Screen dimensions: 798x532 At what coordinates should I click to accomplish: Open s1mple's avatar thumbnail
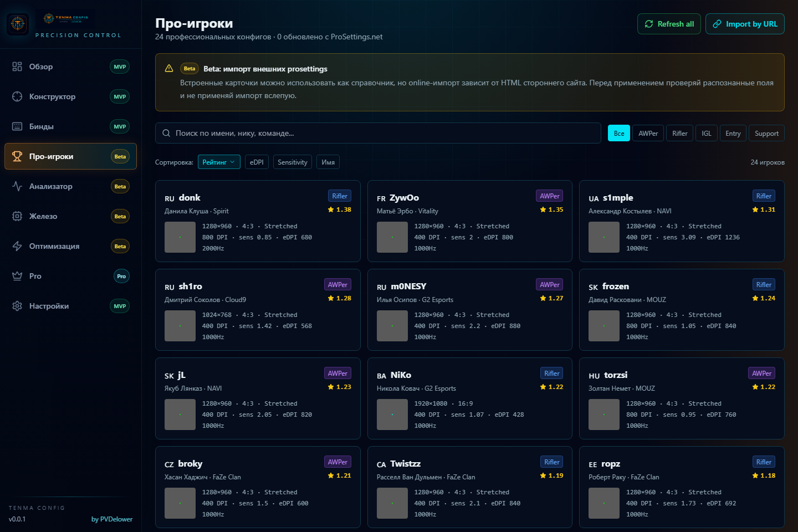pos(604,237)
